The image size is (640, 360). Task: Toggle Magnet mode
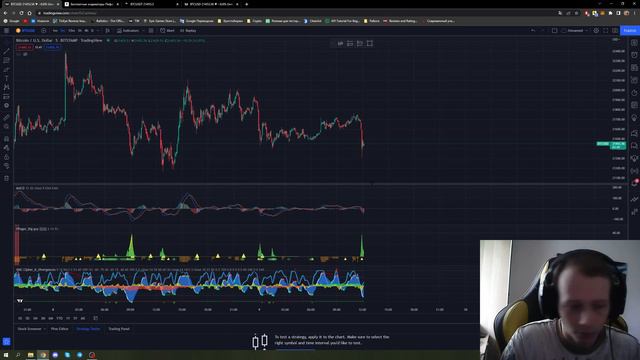pyautogui.click(x=6, y=139)
